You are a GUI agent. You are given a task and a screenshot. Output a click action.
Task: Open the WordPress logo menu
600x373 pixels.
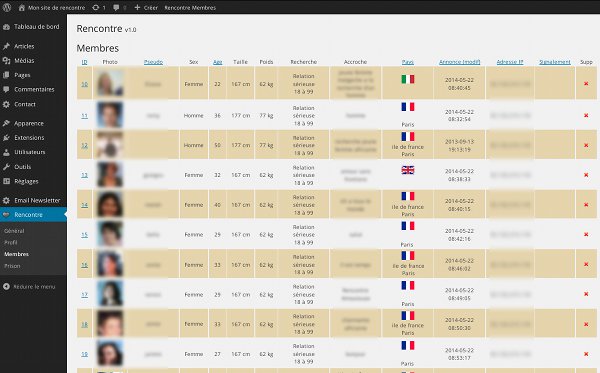point(7,7)
